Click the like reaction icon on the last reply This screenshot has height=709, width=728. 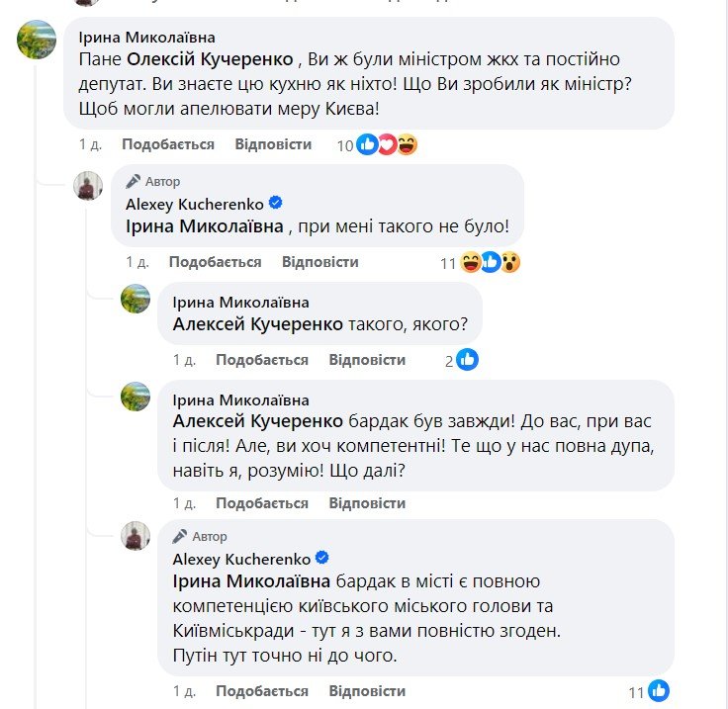pyautogui.click(x=659, y=691)
